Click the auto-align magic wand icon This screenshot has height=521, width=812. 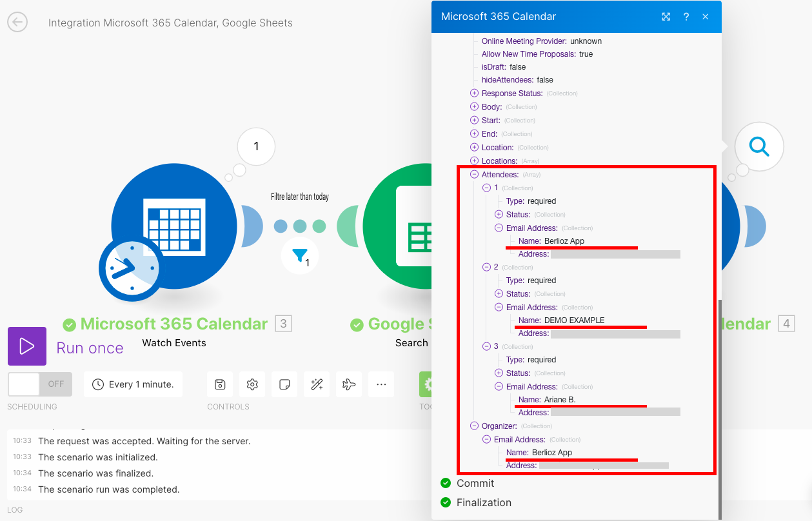(x=317, y=384)
